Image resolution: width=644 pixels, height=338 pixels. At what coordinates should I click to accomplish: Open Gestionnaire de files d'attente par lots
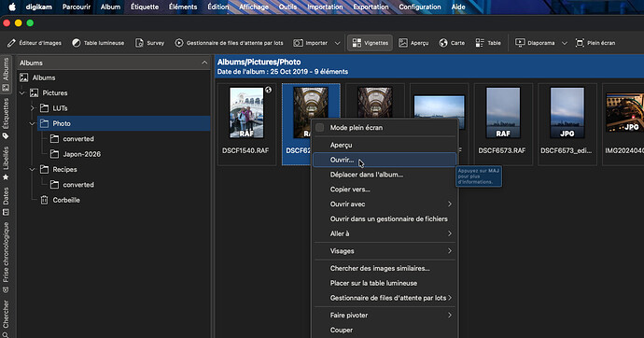pyautogui.click(x=230, y=43)
